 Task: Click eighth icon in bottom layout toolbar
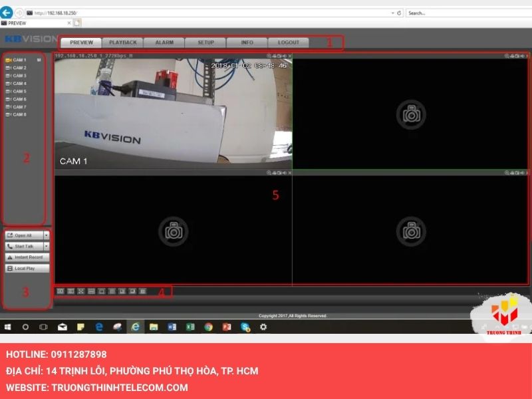pyautogui.click(x=132, y=291)
